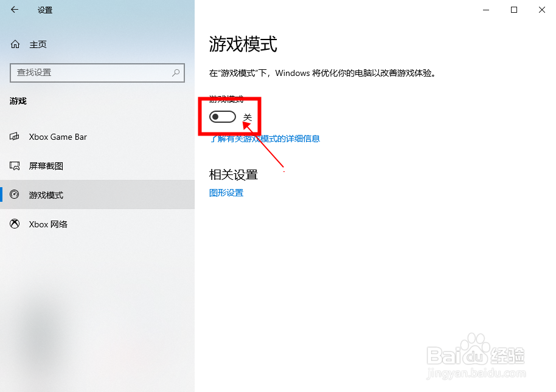Screen dimensions: 556x392
Task: Close the 设置 window
Action: 542,10
